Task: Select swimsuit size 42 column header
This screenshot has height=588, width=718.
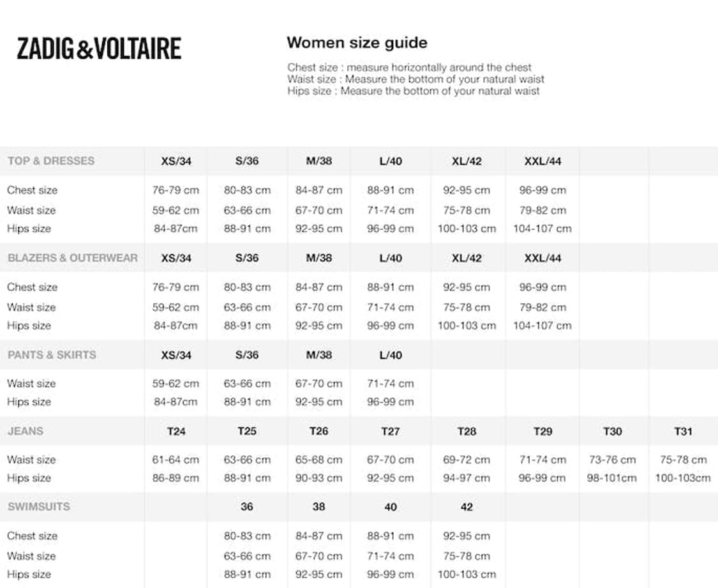Action: pyautogui.click(x=467, y=507)
